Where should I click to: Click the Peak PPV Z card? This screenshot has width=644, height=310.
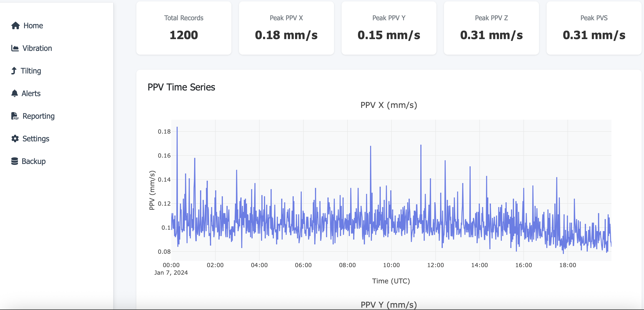pyautogui.click(x=491, y=28)
